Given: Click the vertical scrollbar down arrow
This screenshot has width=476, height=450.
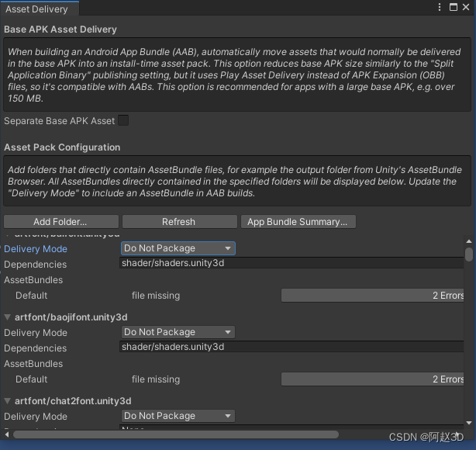Looking at the screenshot, I should pos(469,423).
